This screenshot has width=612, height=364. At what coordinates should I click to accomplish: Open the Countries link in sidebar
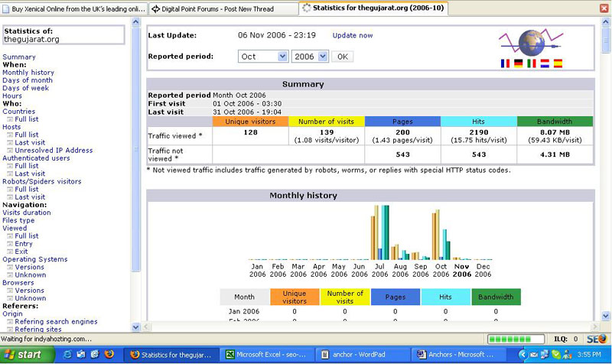(x=18, y=112)
